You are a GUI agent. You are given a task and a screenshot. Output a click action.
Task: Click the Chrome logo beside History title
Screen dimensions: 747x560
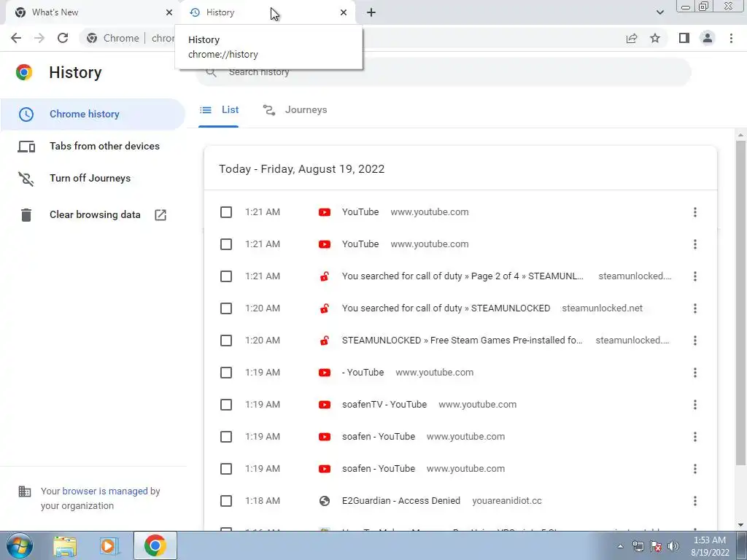coord(24,72)
